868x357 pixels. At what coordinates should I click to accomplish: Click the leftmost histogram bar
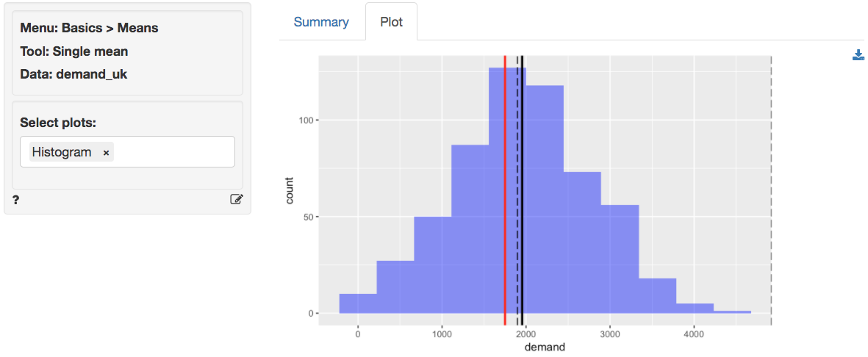click(358, 303)
